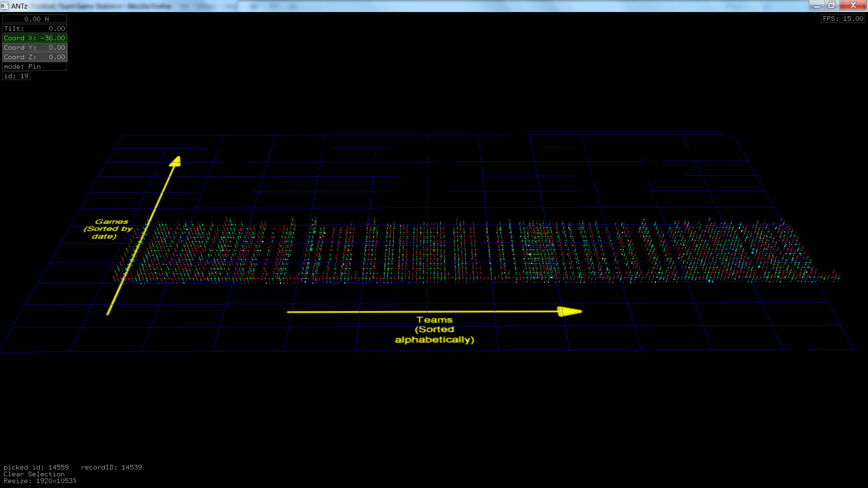Viewport: 868px width, 488px height.
Task: Minimize the ANTz window
Action: click(x=816, y=5)
